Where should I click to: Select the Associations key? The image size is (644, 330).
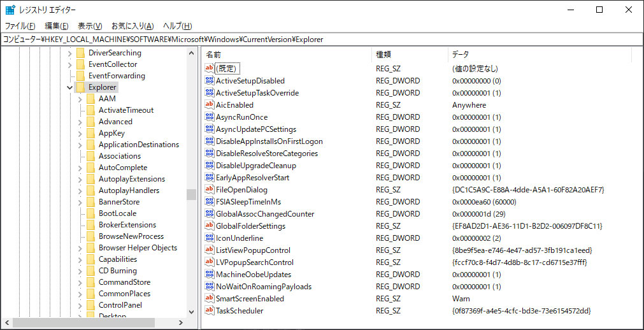(x=120, y=156)
